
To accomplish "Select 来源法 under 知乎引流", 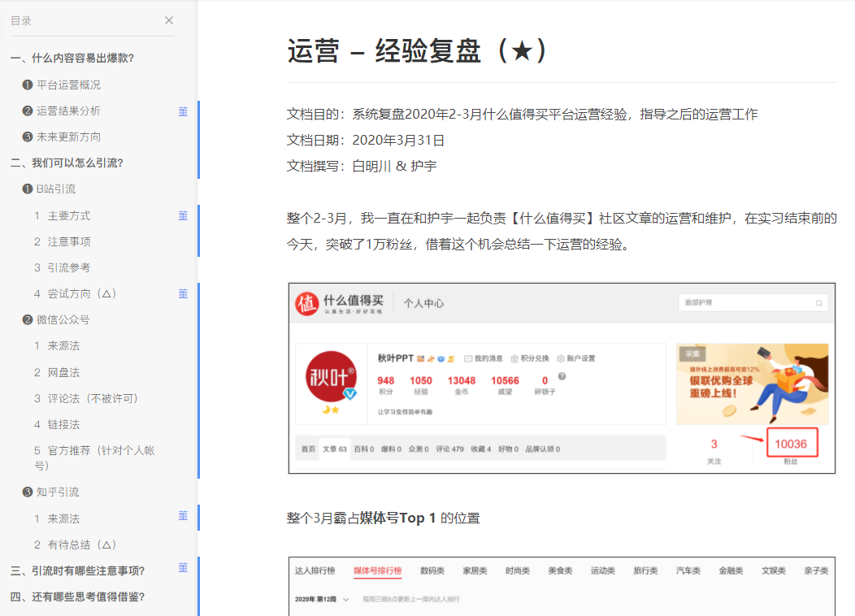I will point(57,519).
